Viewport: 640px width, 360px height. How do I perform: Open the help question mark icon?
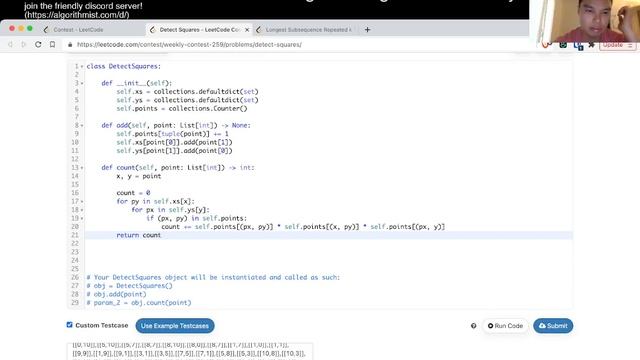[x=473, y=326]
